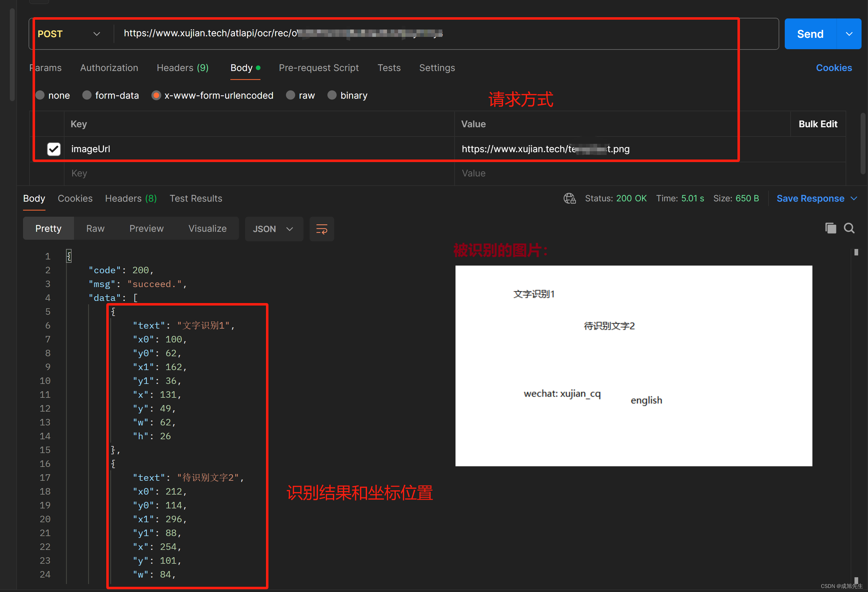Open search in the response body
868x592 pixels.
(x=849, y=228)
